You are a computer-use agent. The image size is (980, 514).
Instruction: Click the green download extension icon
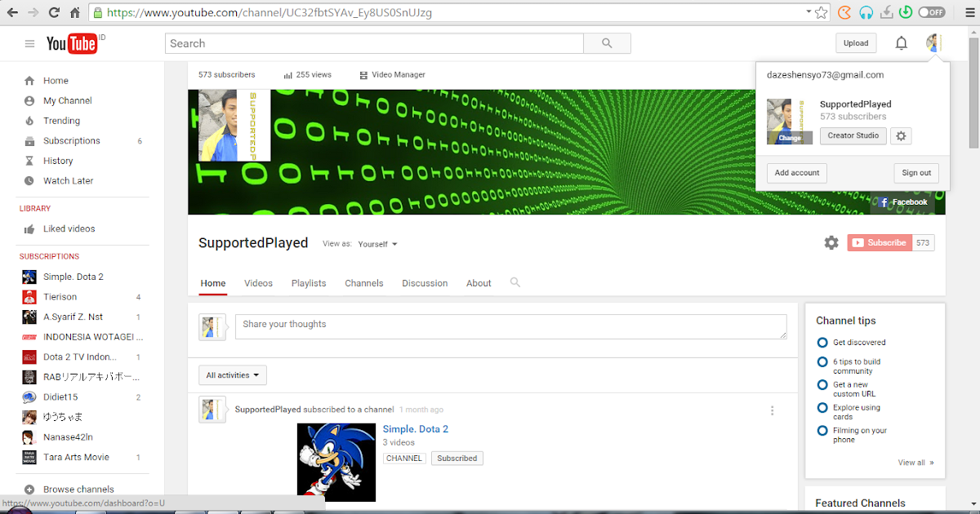906,12
